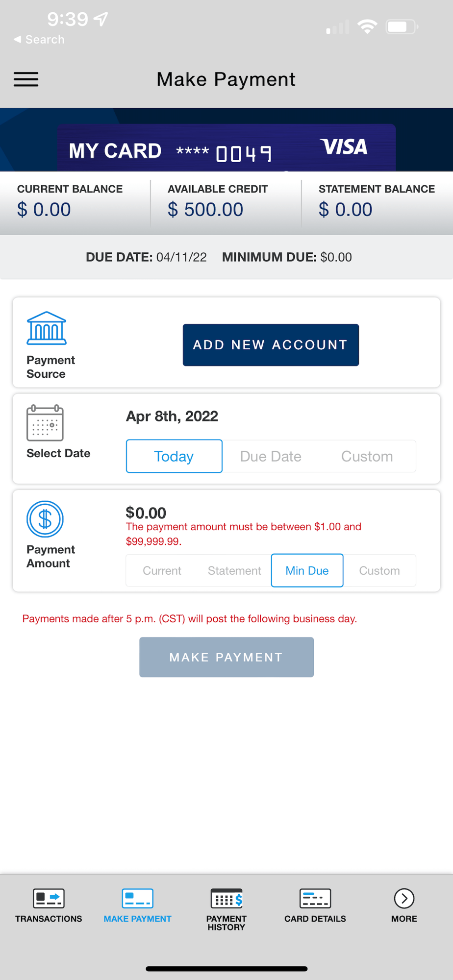This screenshot has width=453, height=980.
Task: Go back via the Search link
Action: (39, 39)
